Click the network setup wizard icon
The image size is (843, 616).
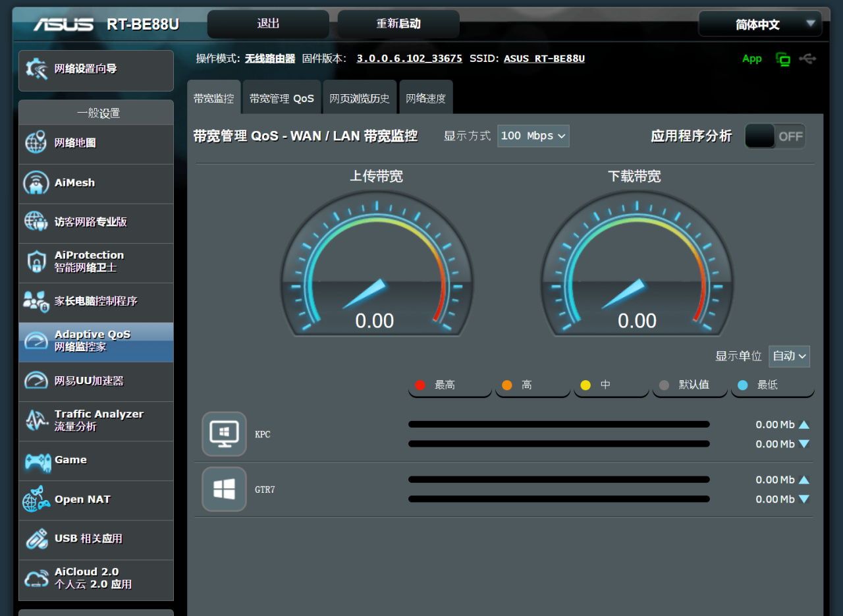36,69
